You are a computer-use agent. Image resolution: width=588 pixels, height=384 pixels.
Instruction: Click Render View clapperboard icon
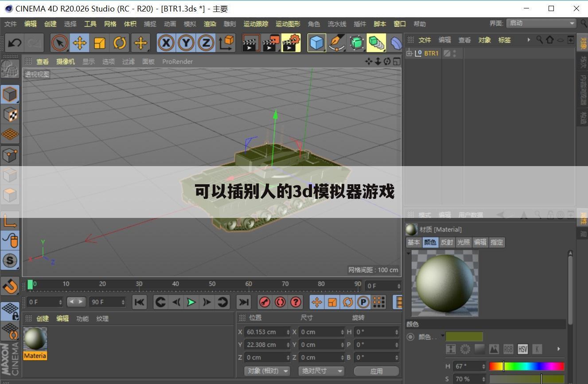pyautogui.click(x=251, y=43)
